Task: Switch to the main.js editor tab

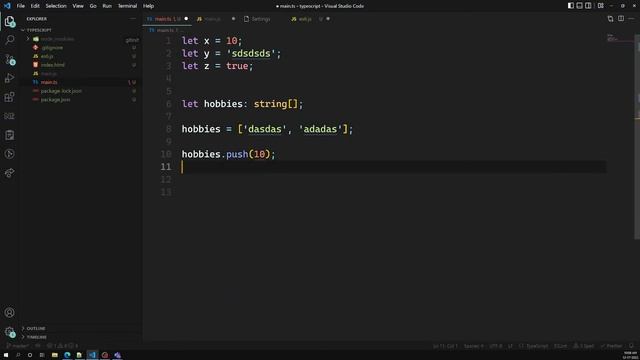Action: coord(216,19)
